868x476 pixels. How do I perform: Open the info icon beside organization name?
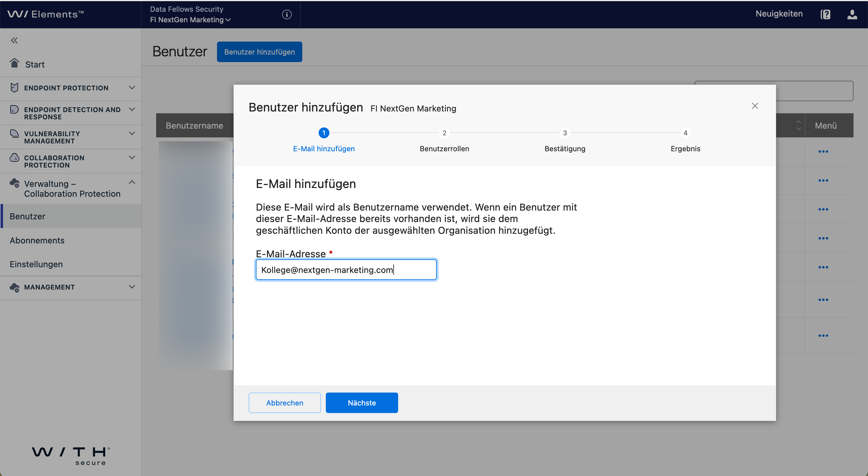point(286,14)
